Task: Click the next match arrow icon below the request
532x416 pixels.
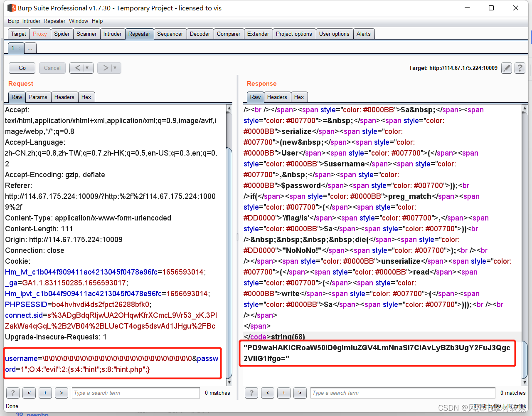Action: 61,393
